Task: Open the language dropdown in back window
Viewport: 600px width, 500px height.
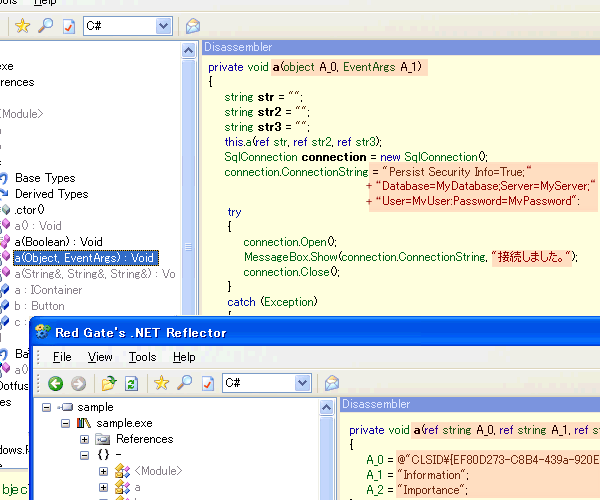Action: point(164,26)
